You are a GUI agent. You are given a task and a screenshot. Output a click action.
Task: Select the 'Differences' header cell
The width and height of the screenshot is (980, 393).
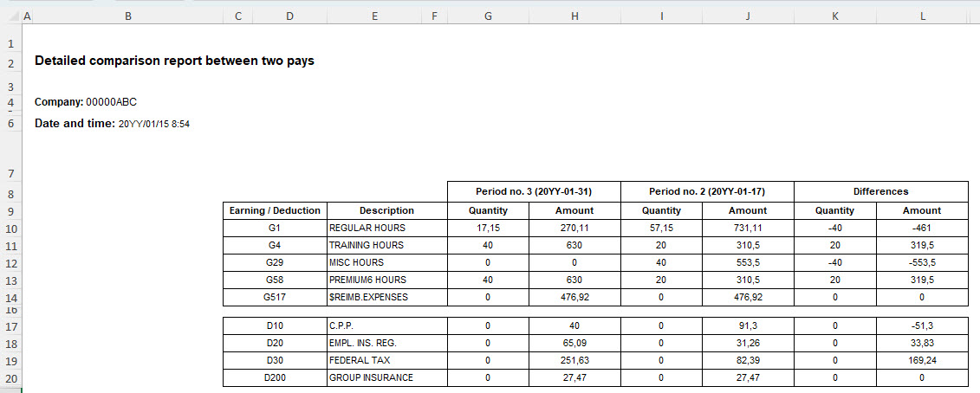tap(880, 191)
